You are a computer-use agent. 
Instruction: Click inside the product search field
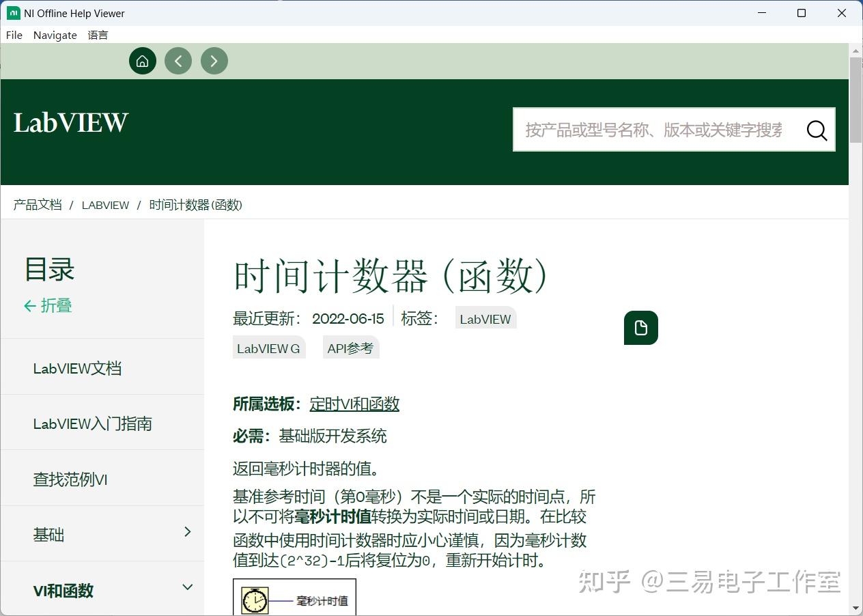tap(655, 130)
